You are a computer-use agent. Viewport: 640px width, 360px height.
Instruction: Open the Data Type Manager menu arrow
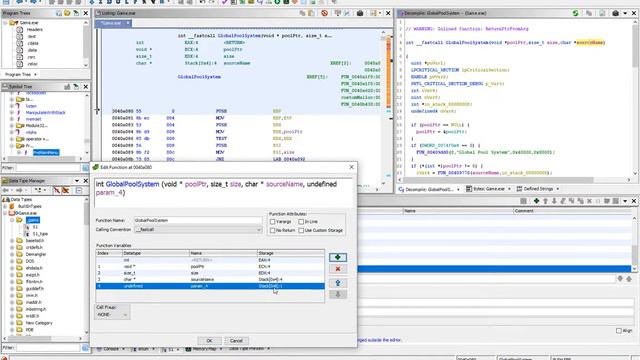click(77, 180)
